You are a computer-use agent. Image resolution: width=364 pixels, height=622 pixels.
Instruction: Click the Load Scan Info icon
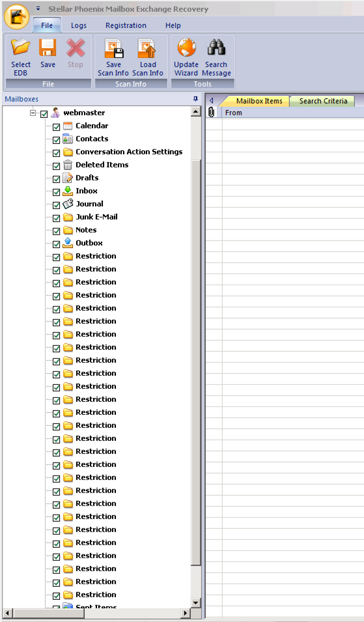[148, 48]
